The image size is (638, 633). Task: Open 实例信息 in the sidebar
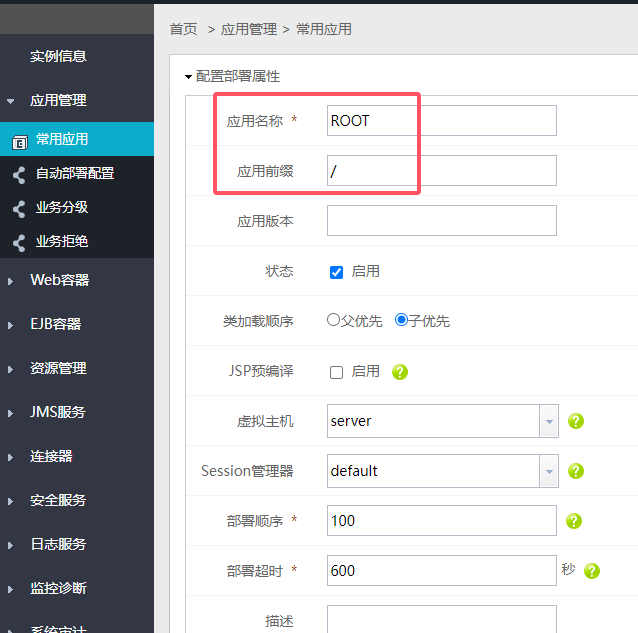click(x=58, y=56)
